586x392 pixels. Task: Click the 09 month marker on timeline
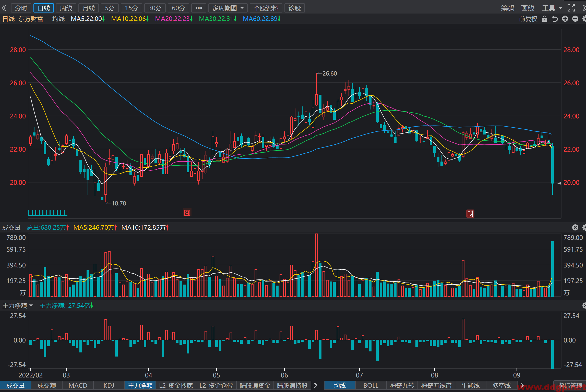point(517,375)
